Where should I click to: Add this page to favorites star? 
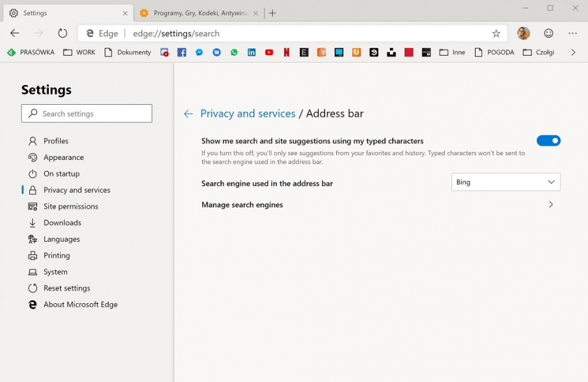pyautogui.click(x=496, y=34)
